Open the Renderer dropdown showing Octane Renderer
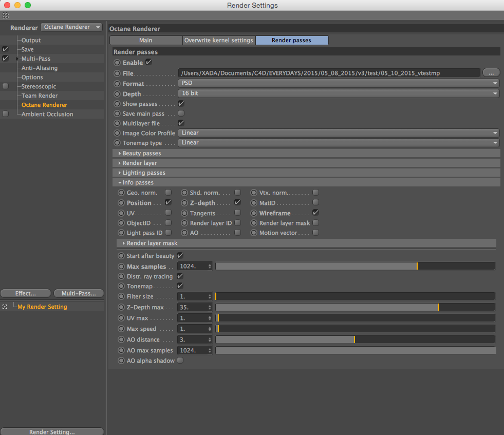The image size is (504, 435). tap(71, 27)
